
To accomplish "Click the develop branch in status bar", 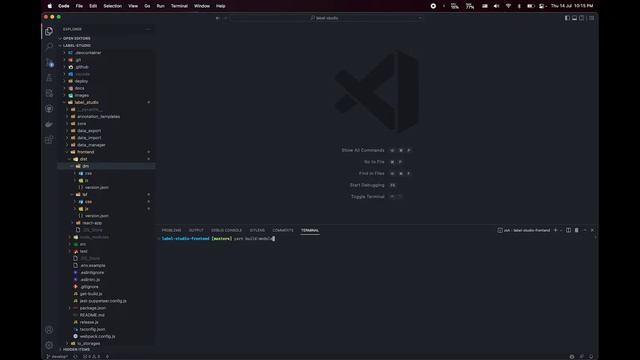I will 57,356.
